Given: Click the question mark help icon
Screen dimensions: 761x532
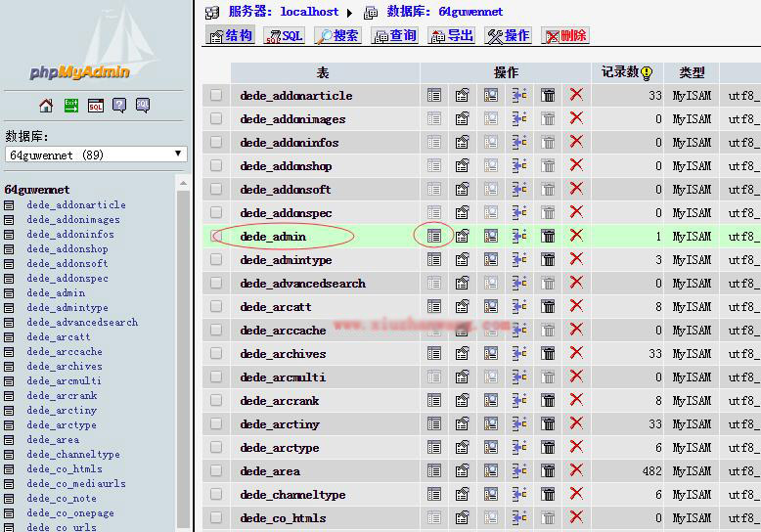Looking at the screenshot, I should pos(119,106).
